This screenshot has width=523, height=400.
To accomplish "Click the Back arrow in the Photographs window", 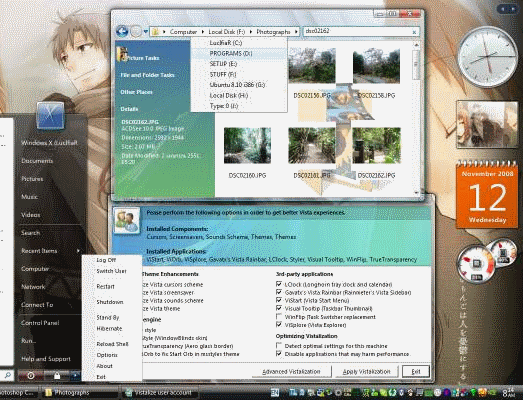I will (x=122, y=32).
